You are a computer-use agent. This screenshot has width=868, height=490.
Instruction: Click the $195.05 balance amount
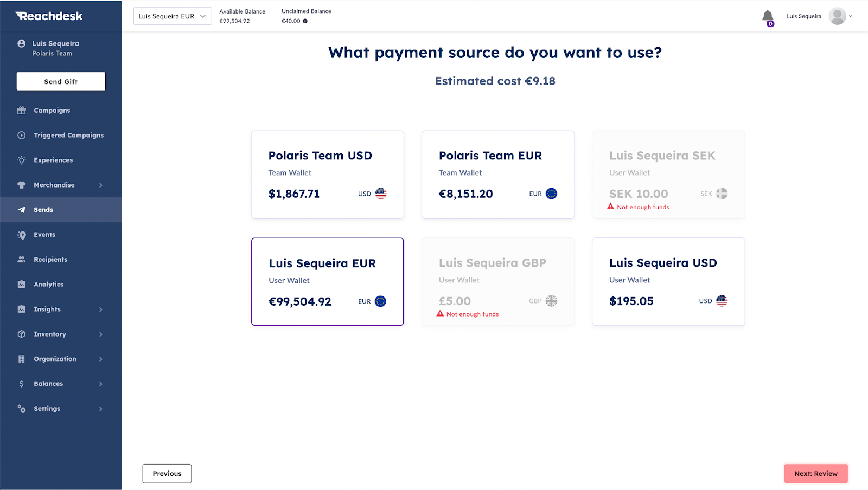(x=631, y=301)
